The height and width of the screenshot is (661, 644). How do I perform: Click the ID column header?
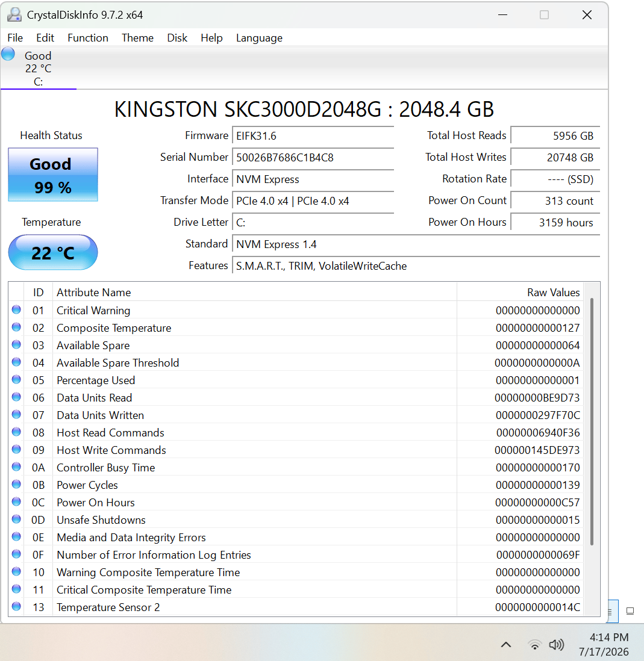click(39, 292)
